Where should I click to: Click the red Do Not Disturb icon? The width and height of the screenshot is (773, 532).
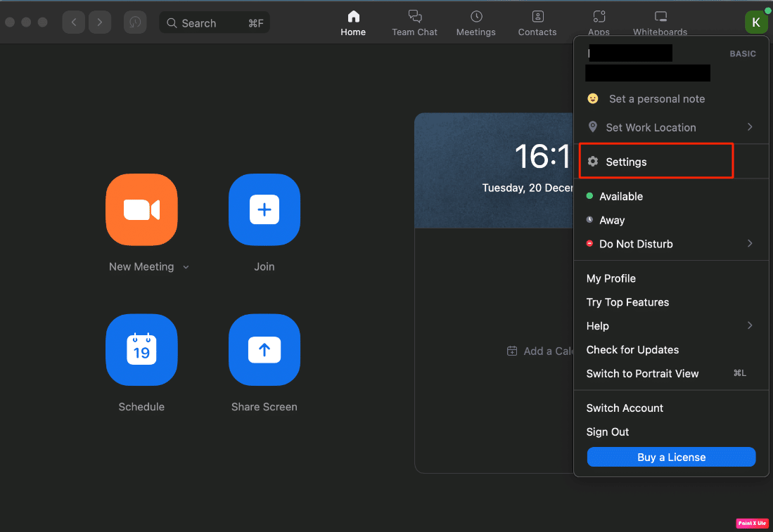tap(589, 243)
